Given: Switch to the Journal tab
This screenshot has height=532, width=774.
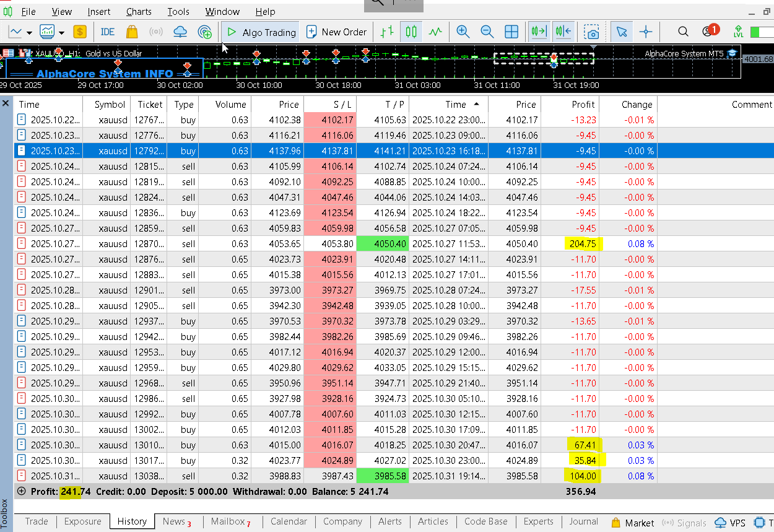Looking at the screenshot, I should [583, 521].
